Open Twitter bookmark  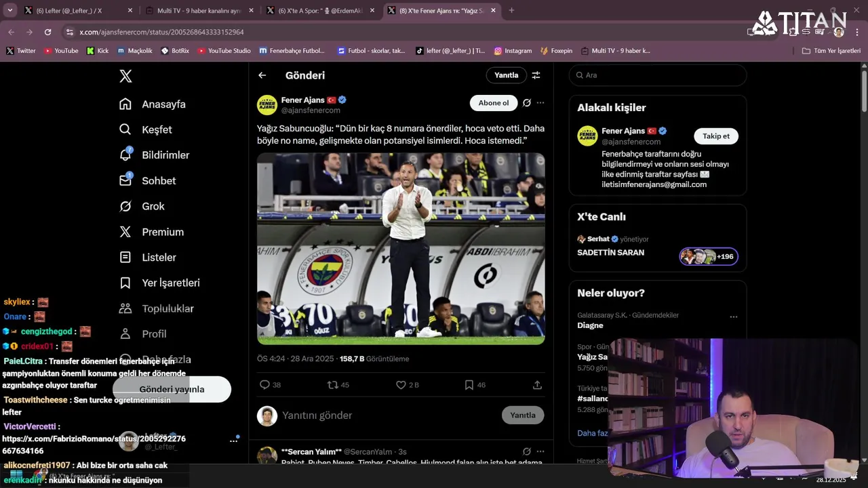pyautogui.click(x=21, y=51)
